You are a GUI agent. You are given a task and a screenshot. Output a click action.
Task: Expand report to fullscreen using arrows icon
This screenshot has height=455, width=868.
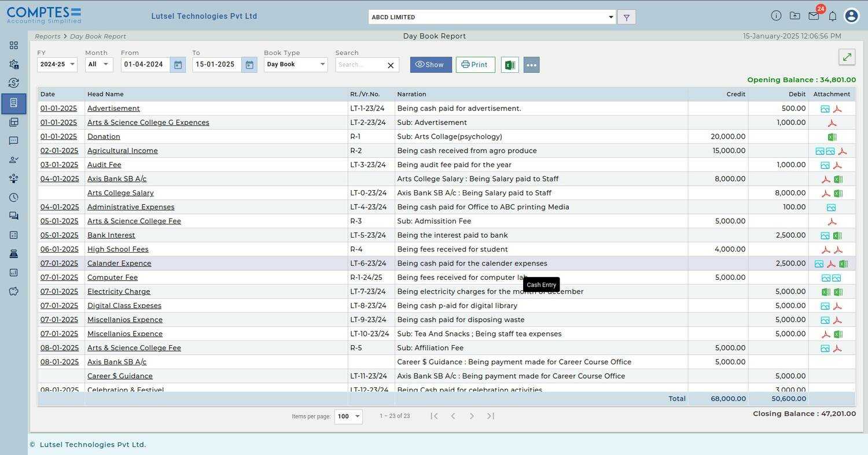pos(847,57)
